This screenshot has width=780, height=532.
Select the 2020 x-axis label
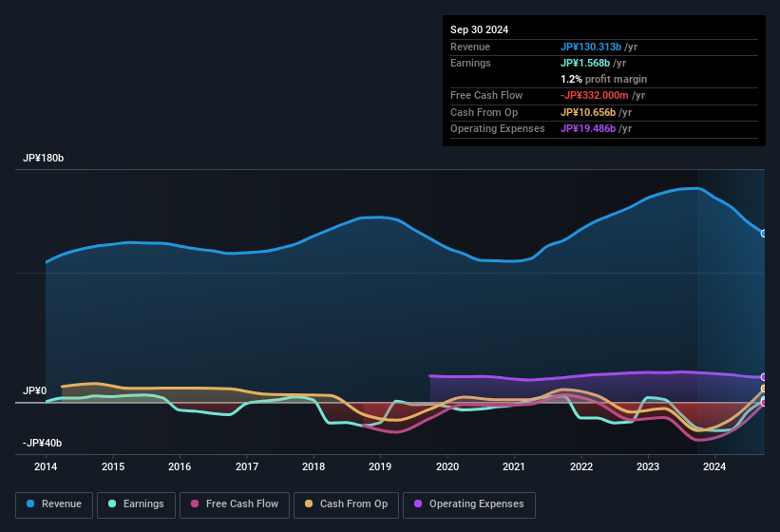point(447,466)
